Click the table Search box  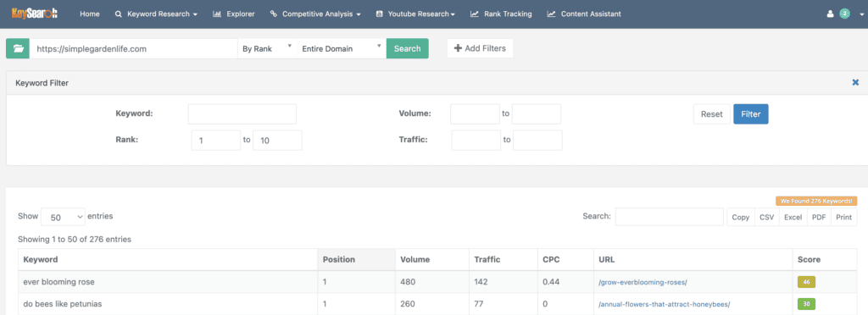670,217
